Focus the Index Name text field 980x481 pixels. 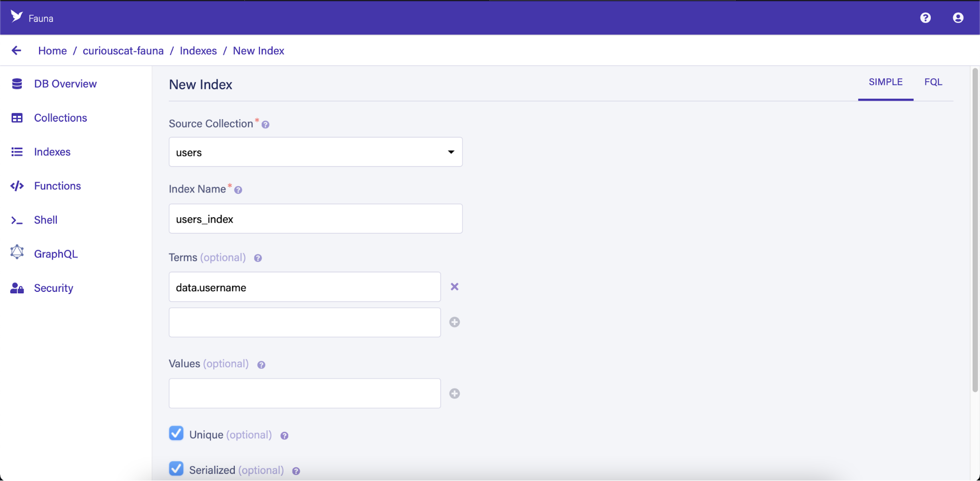pos(315,219)
